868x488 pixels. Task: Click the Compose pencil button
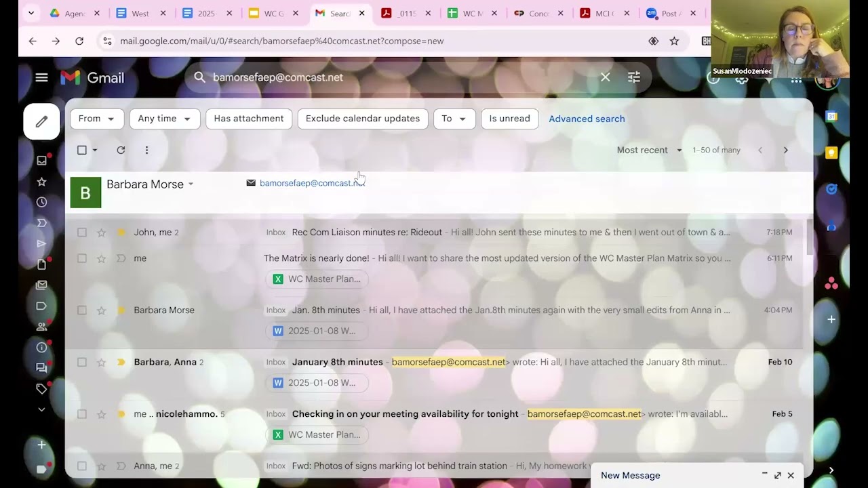pos(41,121)
